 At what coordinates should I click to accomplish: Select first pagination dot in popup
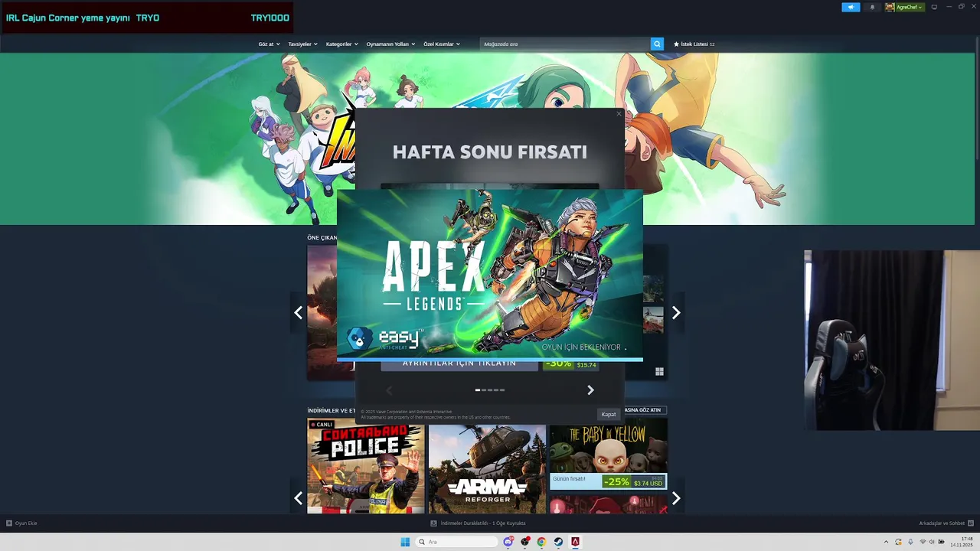tap(478, 390)
